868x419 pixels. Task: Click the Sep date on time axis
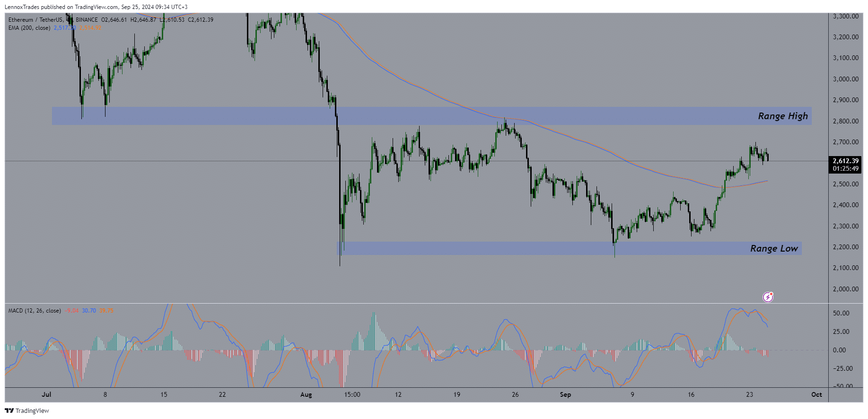tap(565, 394)
